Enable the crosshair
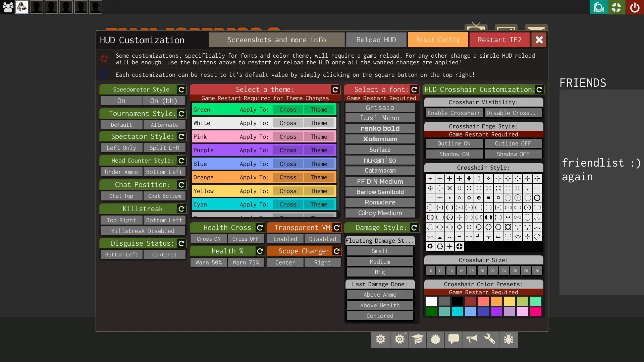 (454, 113)
